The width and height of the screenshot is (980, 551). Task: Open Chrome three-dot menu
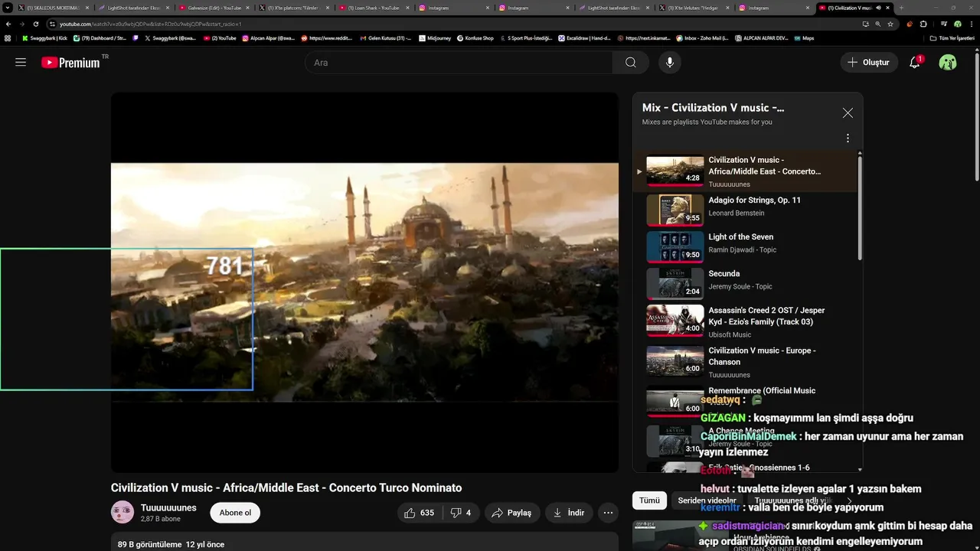click(x=971, y=24)
